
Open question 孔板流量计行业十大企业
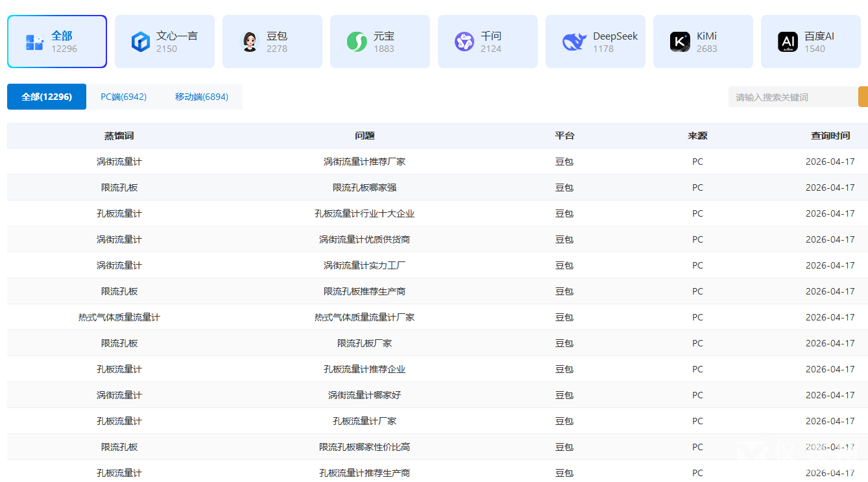pos(365,213)
